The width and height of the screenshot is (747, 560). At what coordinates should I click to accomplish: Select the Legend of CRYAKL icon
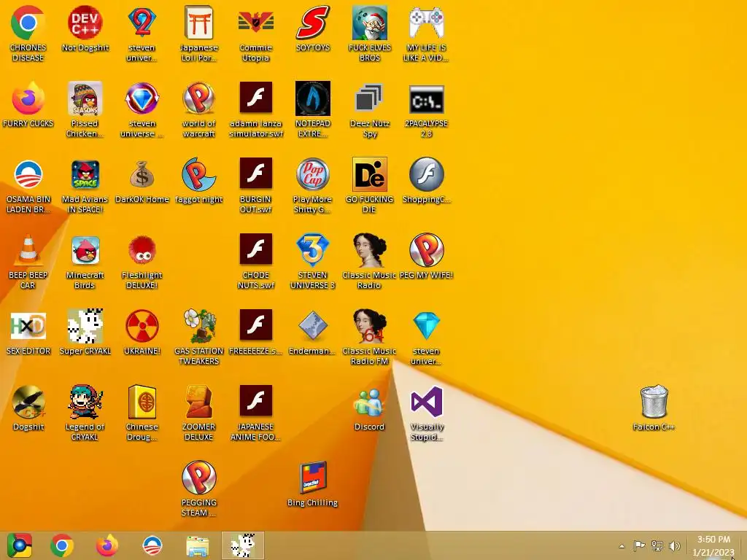[x=85, y=402]
